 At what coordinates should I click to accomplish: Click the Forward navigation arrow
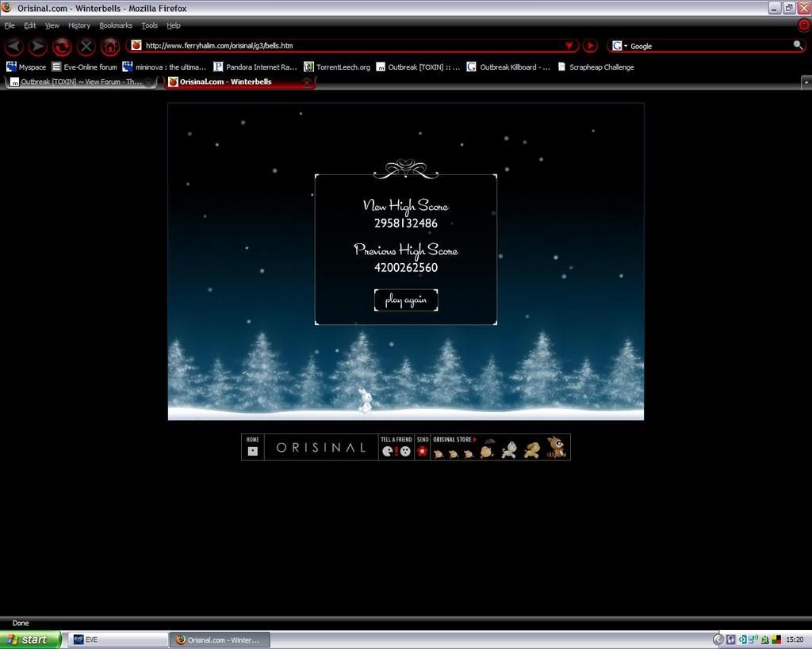(x=37, y=46)
